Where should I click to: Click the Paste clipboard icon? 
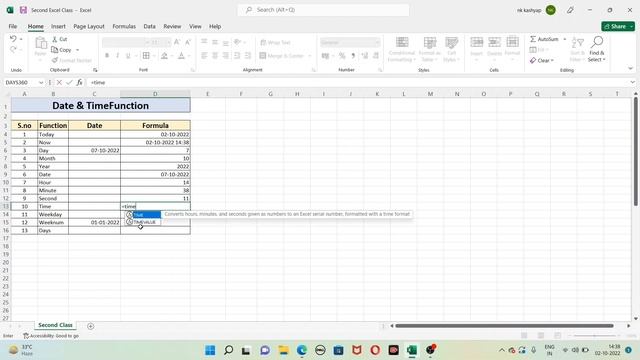click(x=40, y=43)
